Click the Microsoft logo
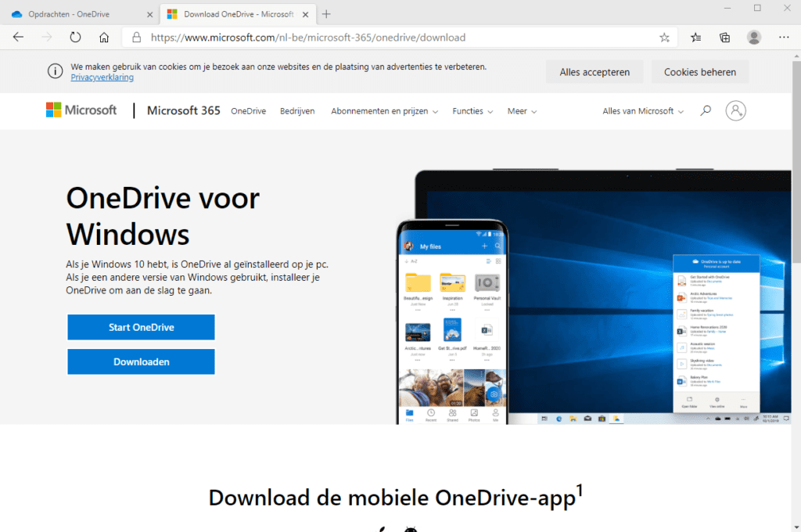This screenshot has width=801, height=532. tap(81, 110)
